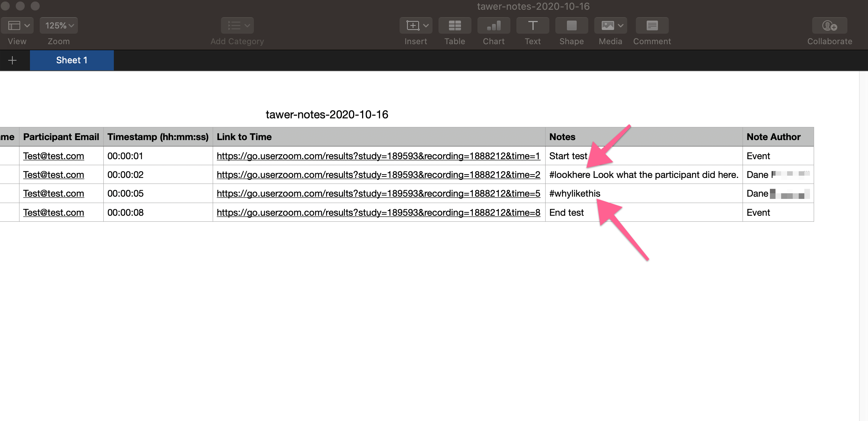Select the Chart toolbar icon
868x421 pixels.
(x=494, y=25)
